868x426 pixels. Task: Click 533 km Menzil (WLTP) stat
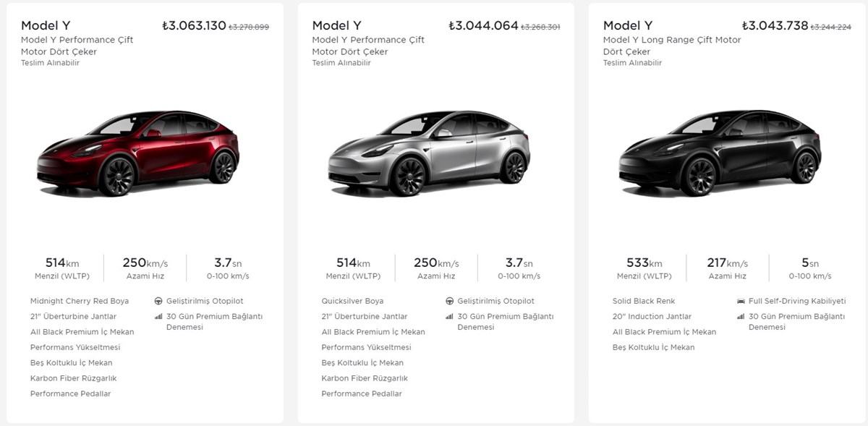pos(643,268)
